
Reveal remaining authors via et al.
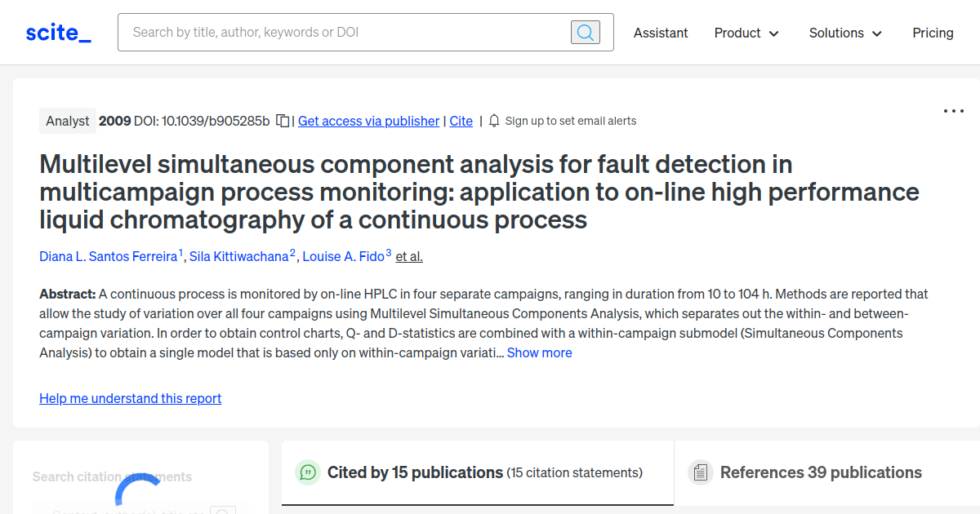tap(408, 256)
